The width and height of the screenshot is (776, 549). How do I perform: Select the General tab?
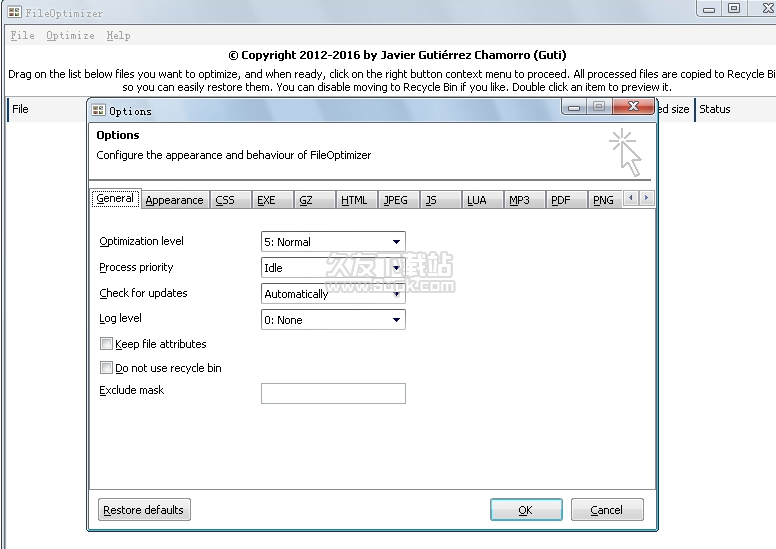pyautogui.click(x=116, y=199)
